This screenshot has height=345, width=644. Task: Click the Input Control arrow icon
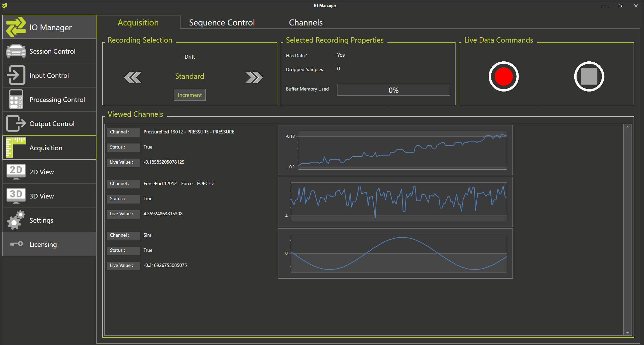16,75
